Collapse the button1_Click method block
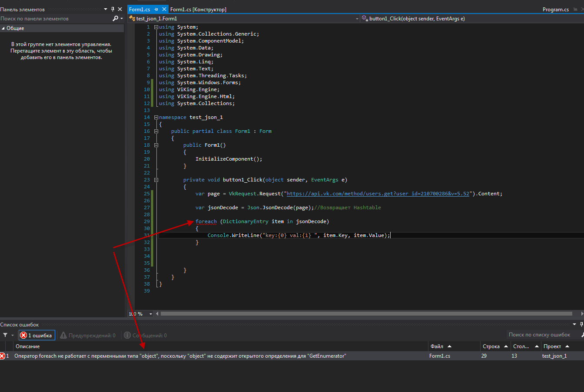Image resolution: width=584 pixels, height=392 pixels. pos(156,180)
